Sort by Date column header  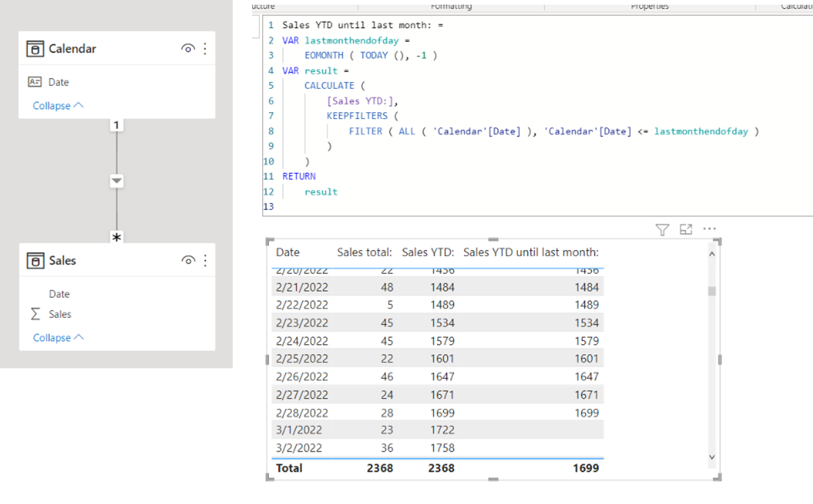(x=288, y=252)
